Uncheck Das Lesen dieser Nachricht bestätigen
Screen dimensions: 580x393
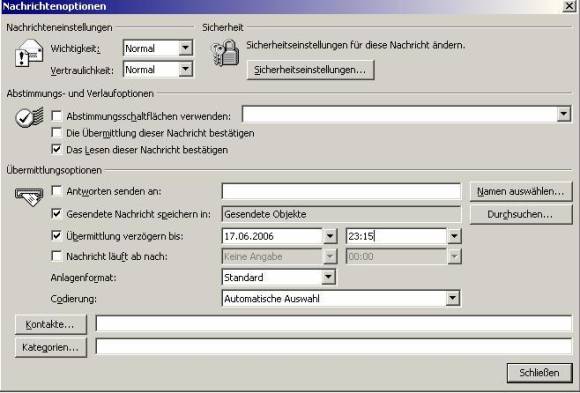pos(57,149)
